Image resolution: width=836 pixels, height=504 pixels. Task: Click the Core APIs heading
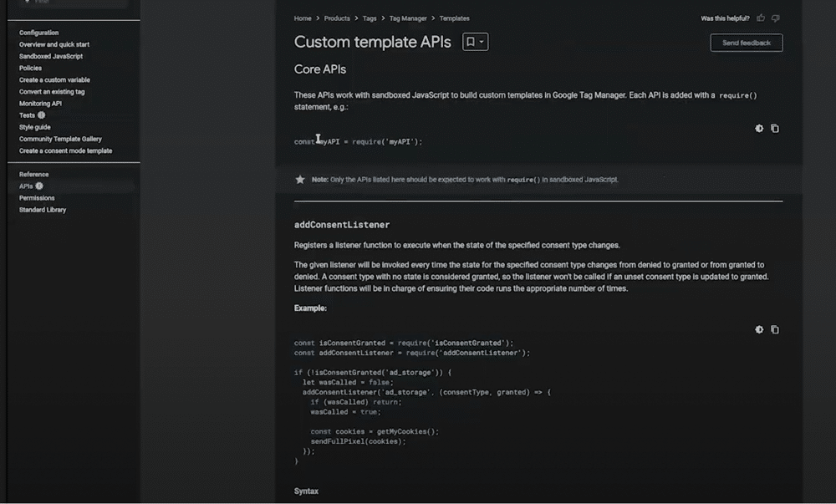320,69
